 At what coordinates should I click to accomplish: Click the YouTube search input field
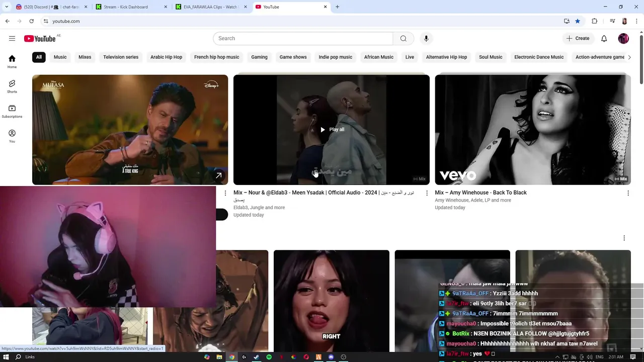point(303,38)
